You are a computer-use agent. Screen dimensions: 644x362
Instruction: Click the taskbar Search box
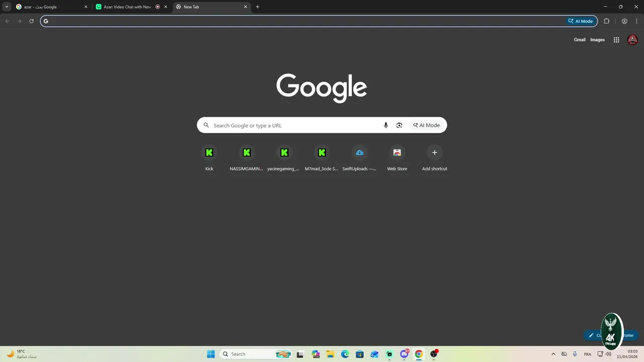click(x=257, y=354)
